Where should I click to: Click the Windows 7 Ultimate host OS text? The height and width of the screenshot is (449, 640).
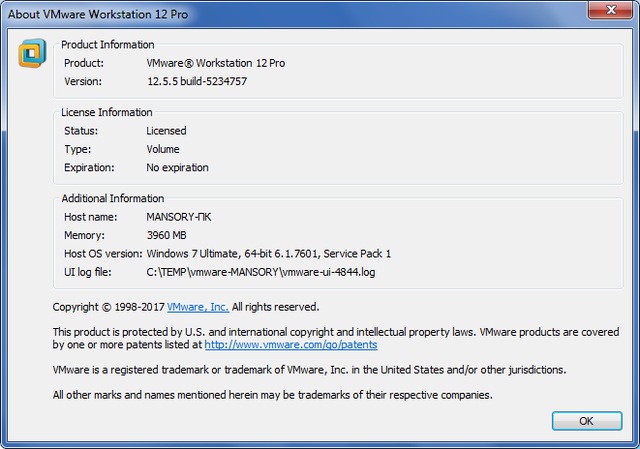pyautogui.click(x=269, y=253)
